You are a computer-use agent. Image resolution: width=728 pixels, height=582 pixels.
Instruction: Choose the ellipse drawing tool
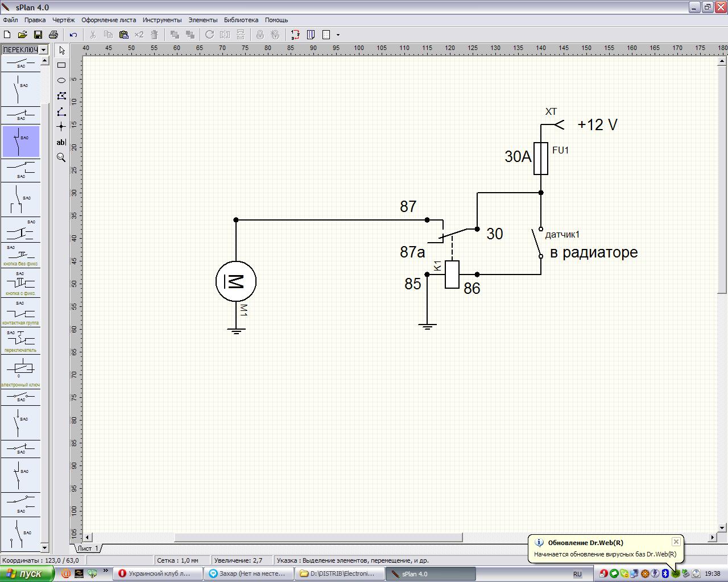coord(61,81)
